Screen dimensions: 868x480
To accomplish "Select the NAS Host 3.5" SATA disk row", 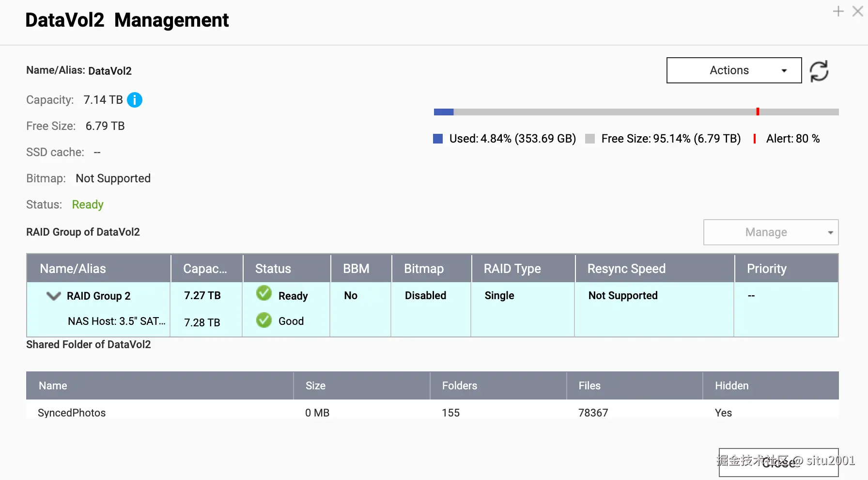I will click(116, 321).
